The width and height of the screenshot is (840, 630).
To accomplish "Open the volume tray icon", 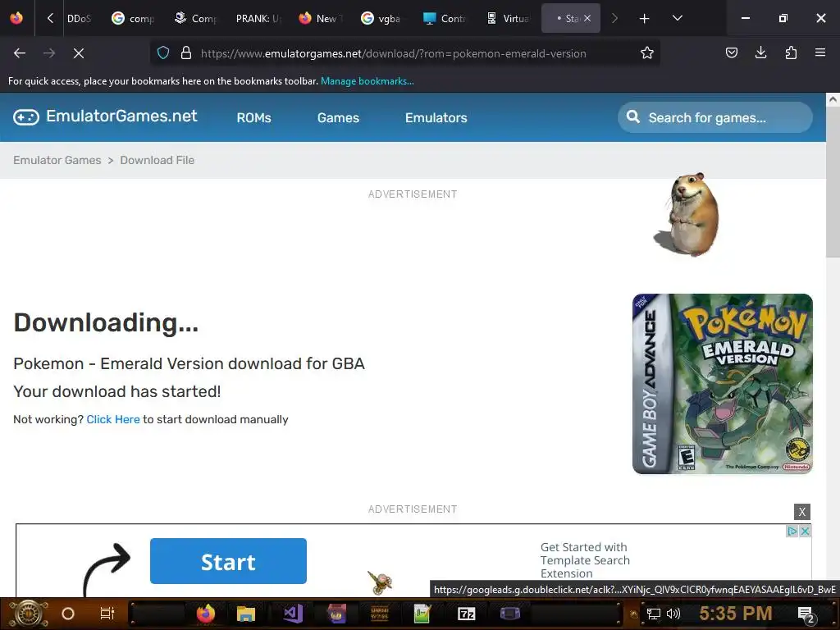I will pos(673,614).
